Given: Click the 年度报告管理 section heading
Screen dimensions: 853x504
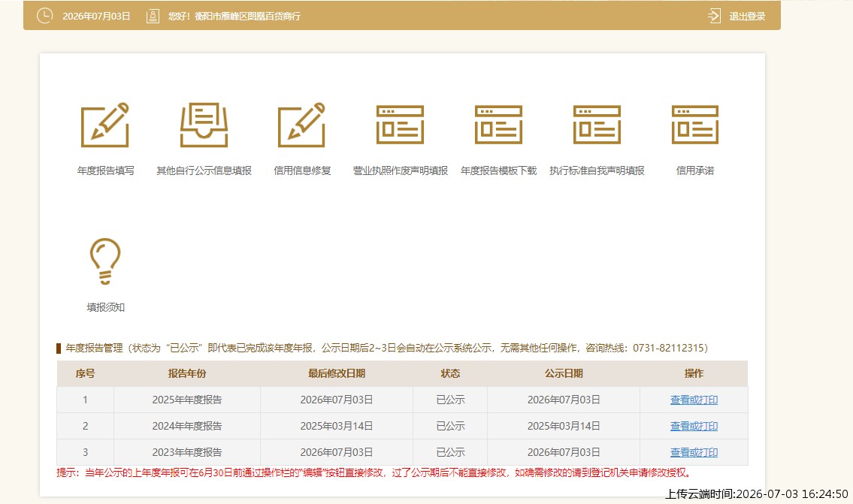Looking at the screenshot, I should [386, 348].
